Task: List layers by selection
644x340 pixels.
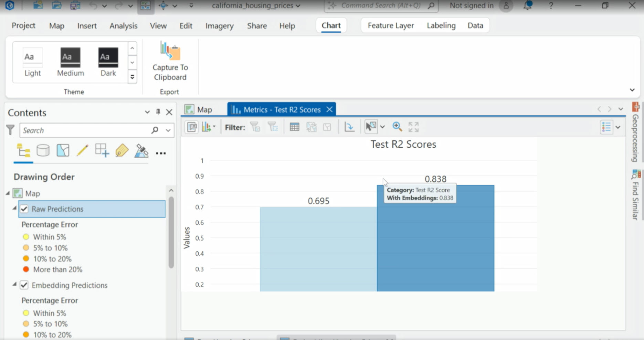Action: pos(63,151)
